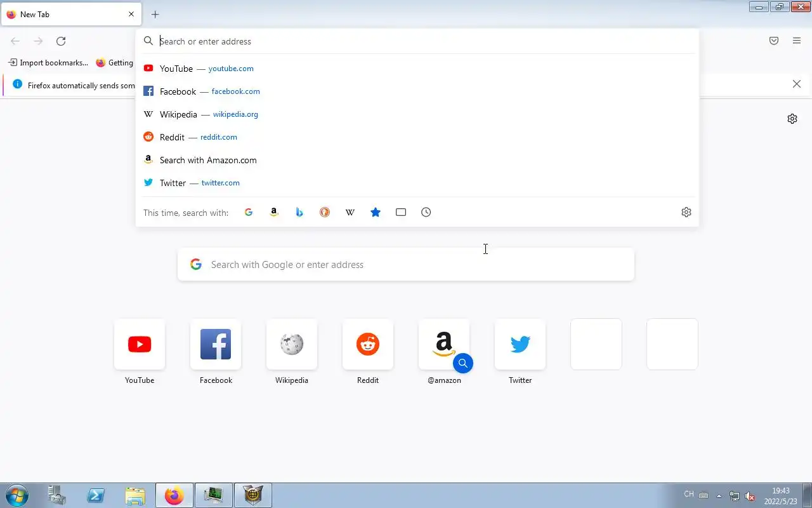Choose Reddit suggestion in address dropdown
Screen dimensions: 812x508
point(417,137)
